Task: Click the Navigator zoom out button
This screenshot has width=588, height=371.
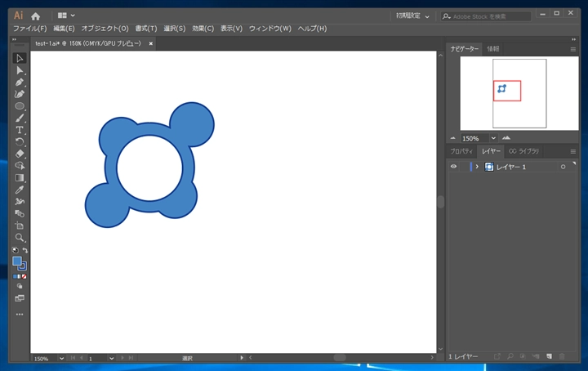Action: (x=453, y=138)
